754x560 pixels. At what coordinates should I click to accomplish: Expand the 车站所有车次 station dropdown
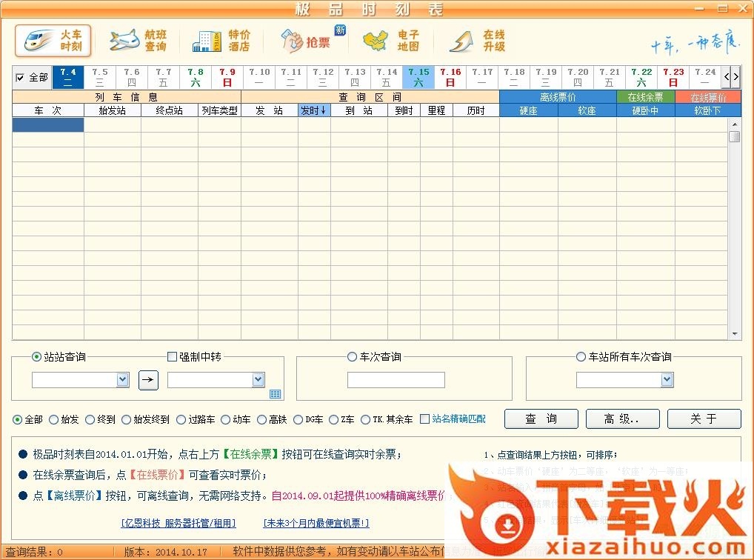tap(667, 379)
